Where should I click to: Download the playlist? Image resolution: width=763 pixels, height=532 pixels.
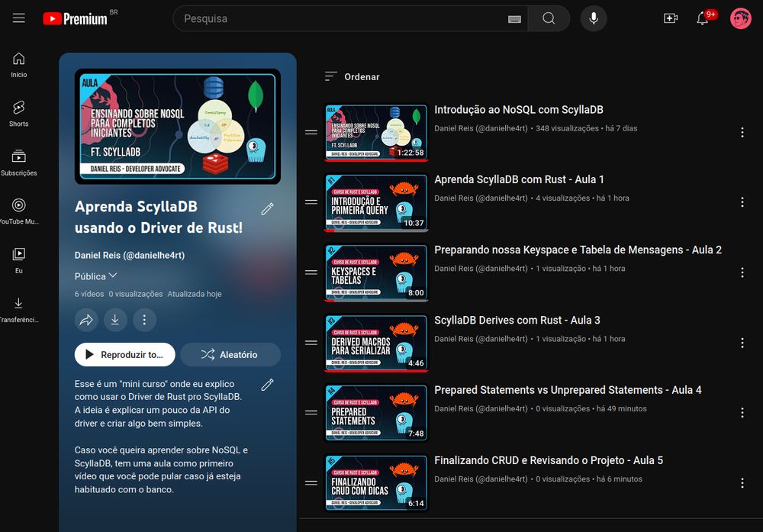pyautogui.click(x=115, y=320)
